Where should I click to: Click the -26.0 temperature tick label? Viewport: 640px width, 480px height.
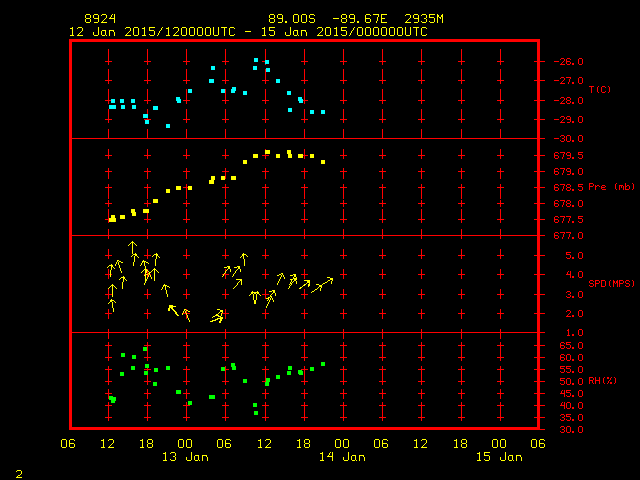568,62
